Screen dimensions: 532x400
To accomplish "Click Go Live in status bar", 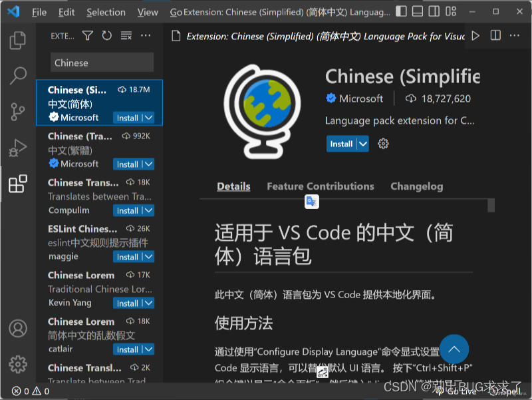I will pyautogui.click(x=457, y=391).
